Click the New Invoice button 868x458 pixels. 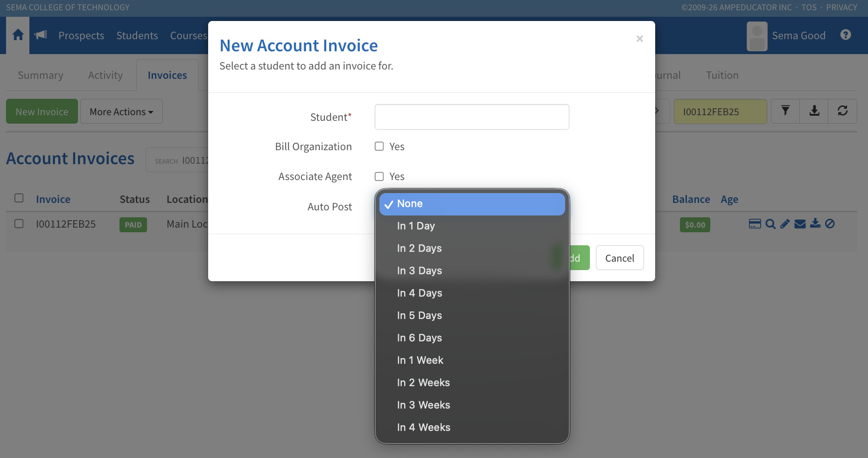[42, 111]
